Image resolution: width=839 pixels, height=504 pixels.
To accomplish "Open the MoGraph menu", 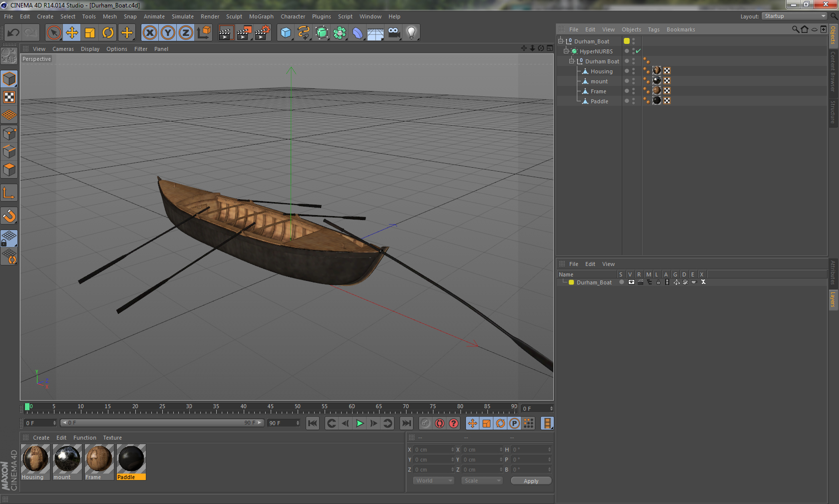I will [261, 16].
